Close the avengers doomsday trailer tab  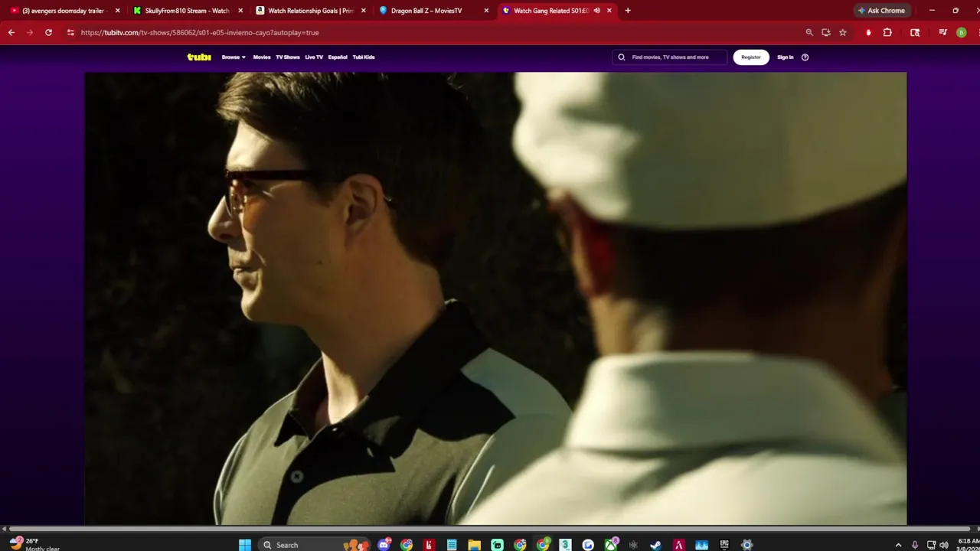[117, 11]
